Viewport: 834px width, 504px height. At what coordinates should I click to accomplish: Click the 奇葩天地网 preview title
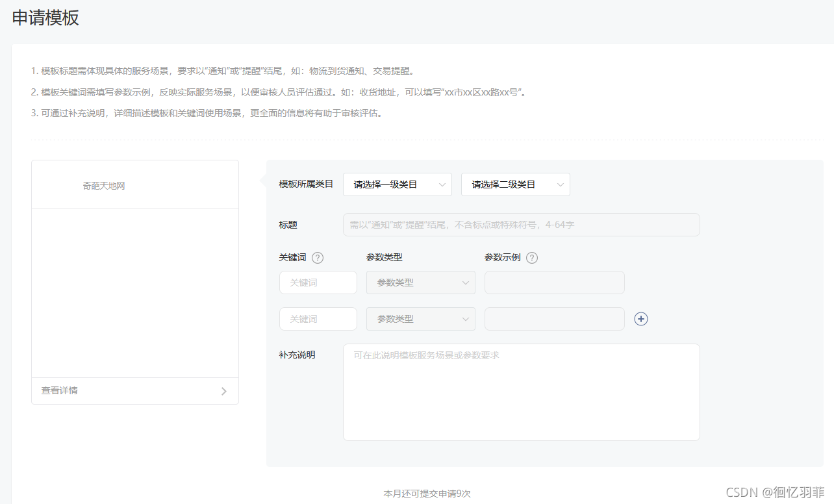click(104, 186)
